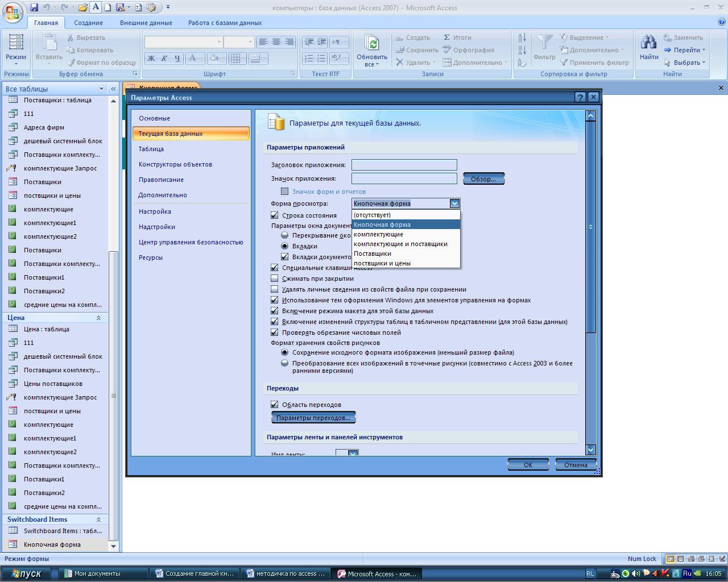
Task: Click the align right text icon
Action: coord(289,42)
